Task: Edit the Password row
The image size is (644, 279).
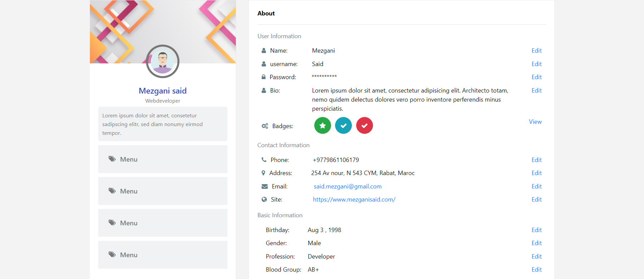Action: (537, 77)
